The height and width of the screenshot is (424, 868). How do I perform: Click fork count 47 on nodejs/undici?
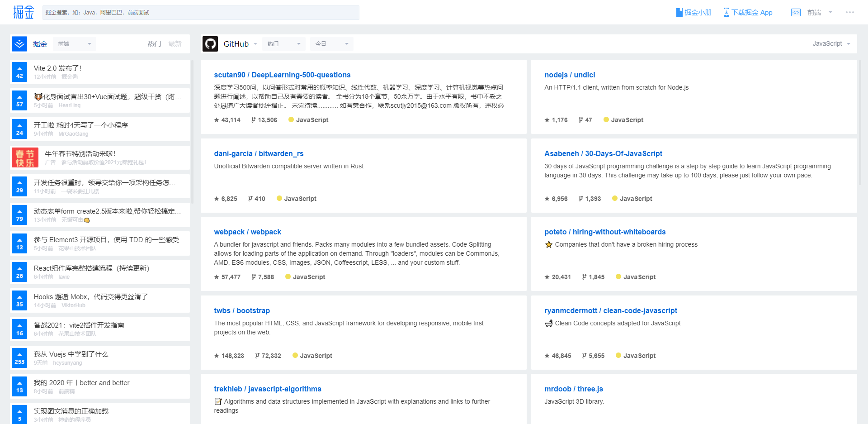point(585,120)
